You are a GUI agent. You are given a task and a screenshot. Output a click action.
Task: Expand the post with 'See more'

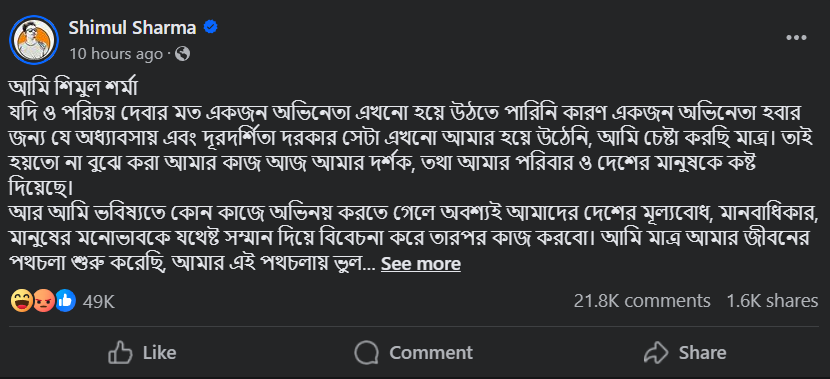[421, 264]
